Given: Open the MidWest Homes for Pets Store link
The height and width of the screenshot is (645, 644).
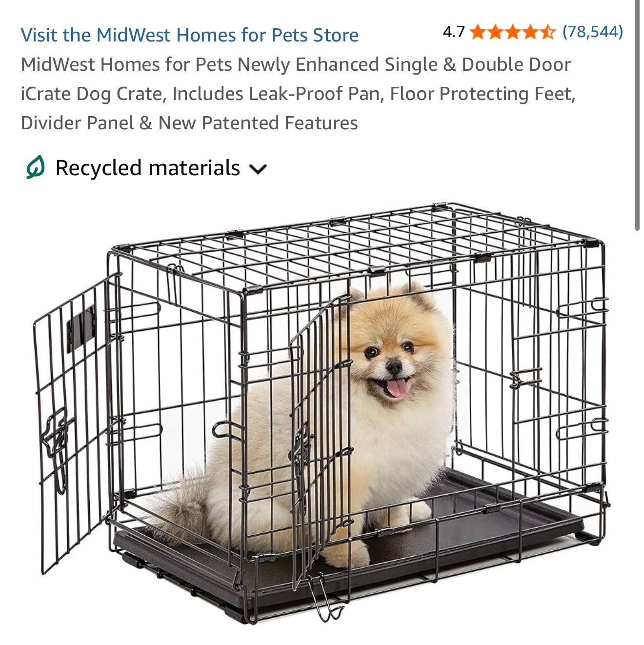Looking at the screenshot, I should (189, 35).
